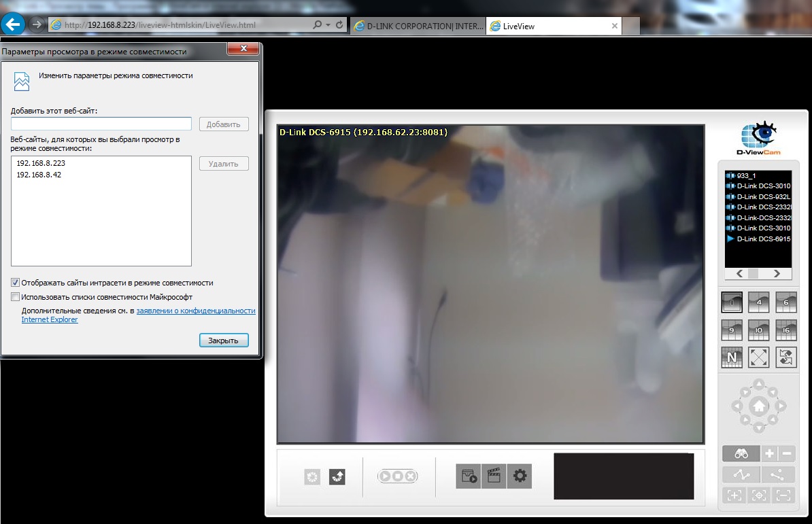Screen dimensions: 812x524
Task: Click the camera list scrollbar thumb
Action: tap(754, 274)
